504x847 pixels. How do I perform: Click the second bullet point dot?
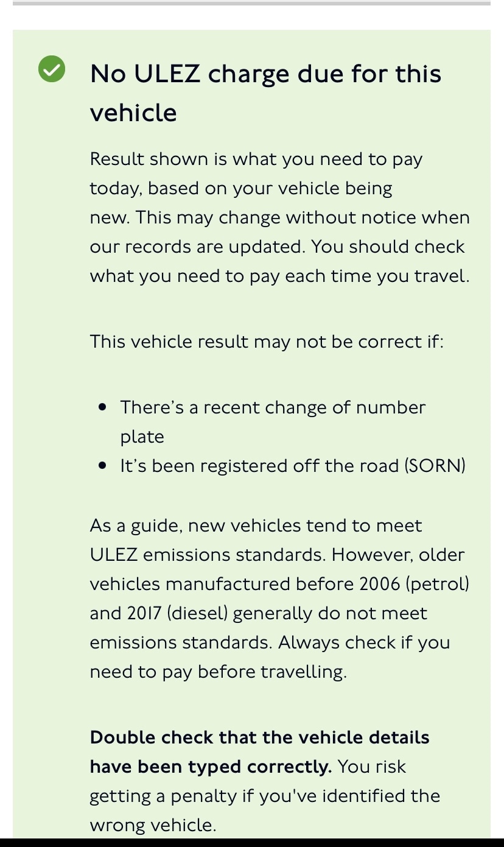click(x=102, y=466)
